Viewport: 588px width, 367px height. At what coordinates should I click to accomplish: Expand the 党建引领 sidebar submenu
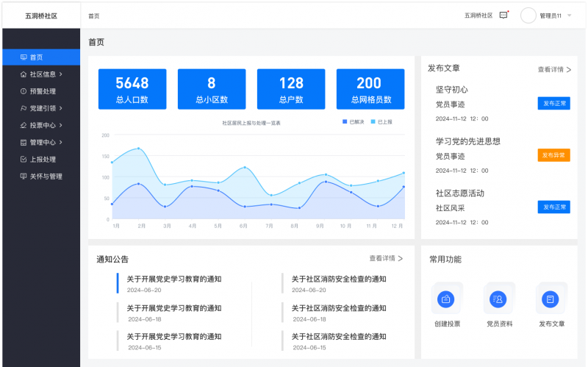click(x=61, y=108)
